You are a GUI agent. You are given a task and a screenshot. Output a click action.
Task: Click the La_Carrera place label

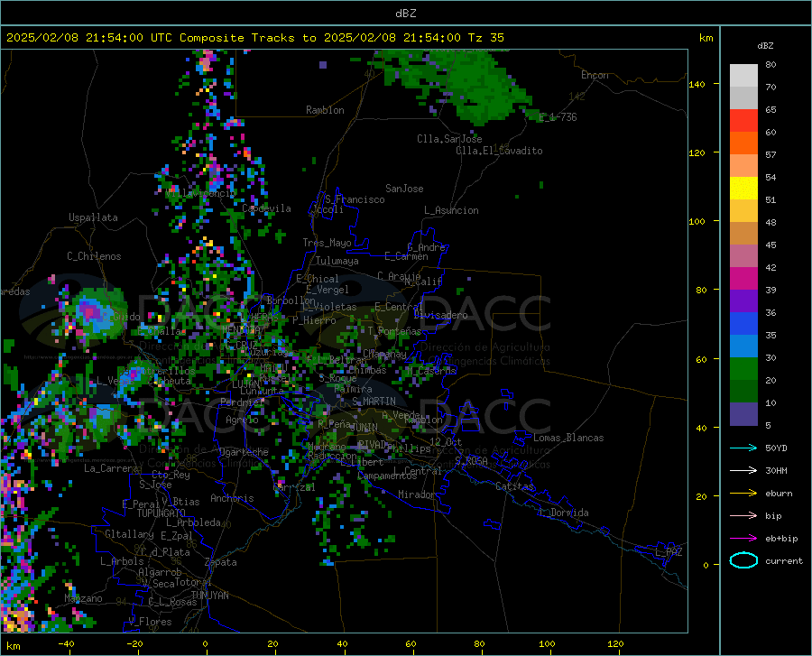tap(111, 468)
